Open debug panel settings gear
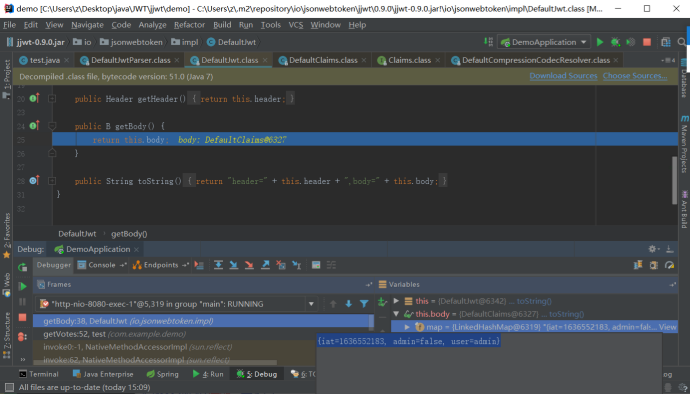This screenshot has width=690, height=394. tap(653, 249)
